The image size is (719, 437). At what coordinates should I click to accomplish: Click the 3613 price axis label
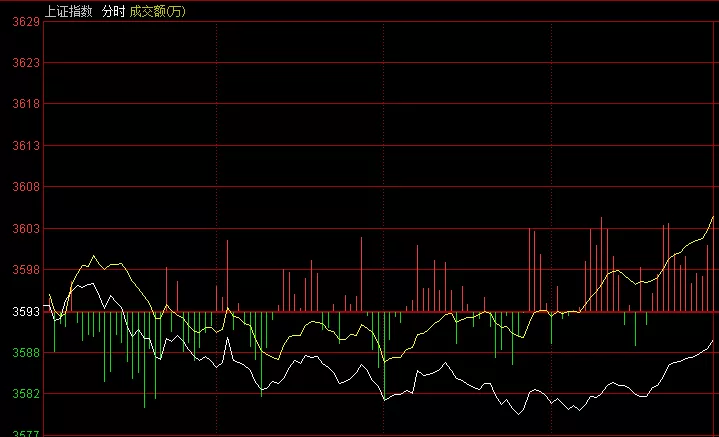(26, 146)
